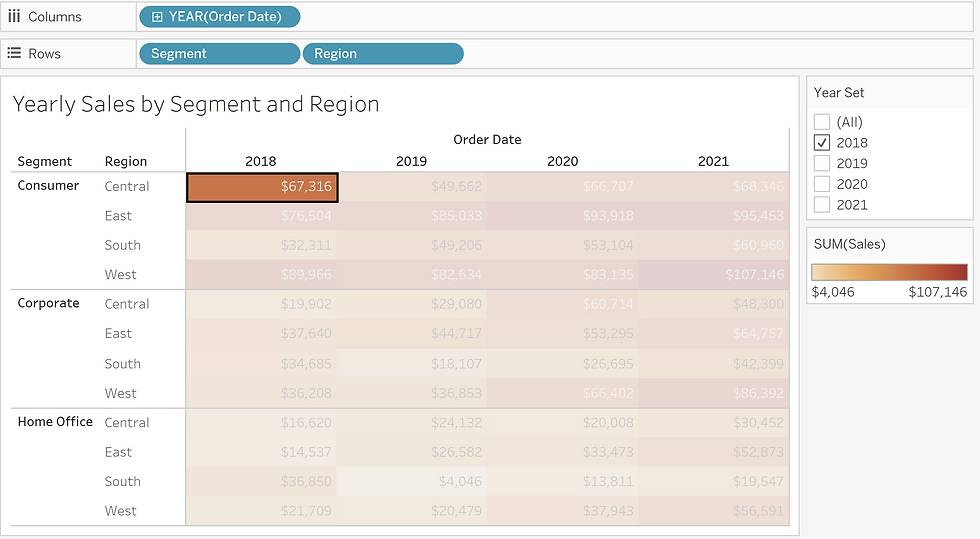Image resolution: width=980 pixels, height=539 pixels.
Task: Click the $86,392 Corporate West 2021 cell
Action: 714,393
